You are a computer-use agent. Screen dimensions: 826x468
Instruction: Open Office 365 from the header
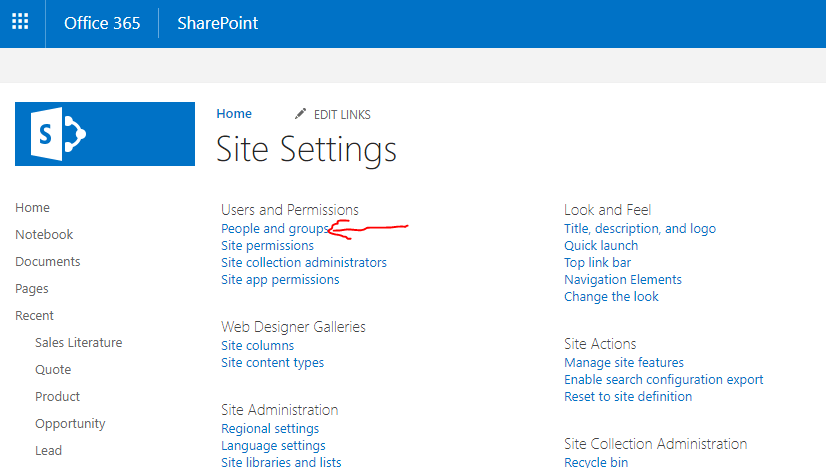[102, 23]
